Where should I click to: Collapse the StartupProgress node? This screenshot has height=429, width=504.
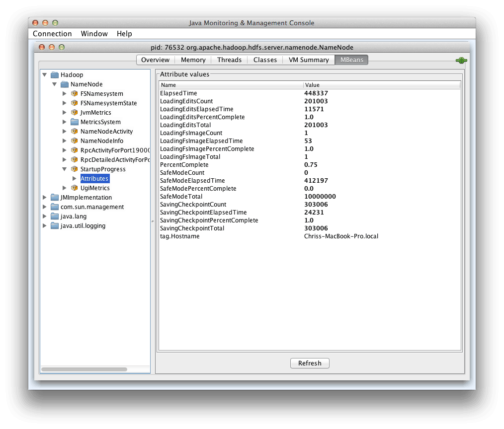pos(64,169)
